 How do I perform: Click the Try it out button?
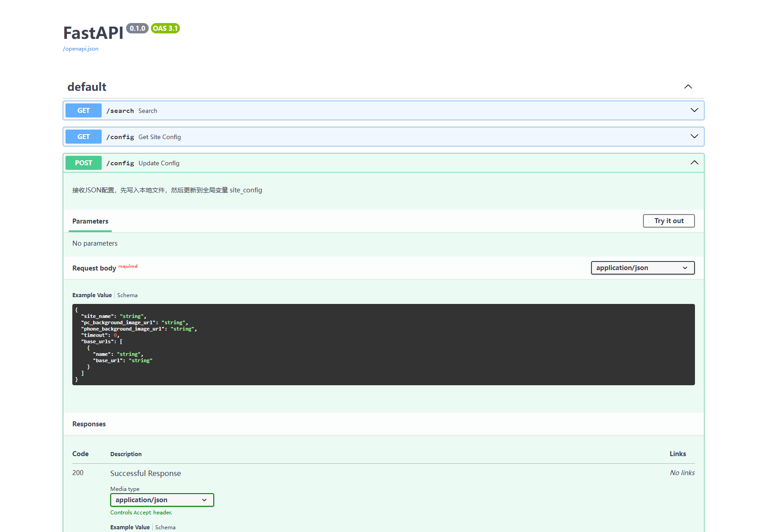click(x=669, y=221)
